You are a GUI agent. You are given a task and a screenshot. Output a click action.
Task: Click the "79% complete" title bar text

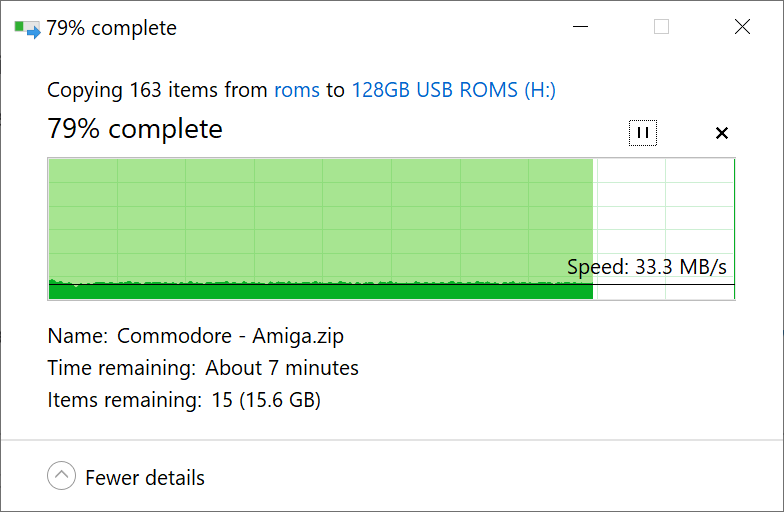pyautogui.click(x=111, y=28)
